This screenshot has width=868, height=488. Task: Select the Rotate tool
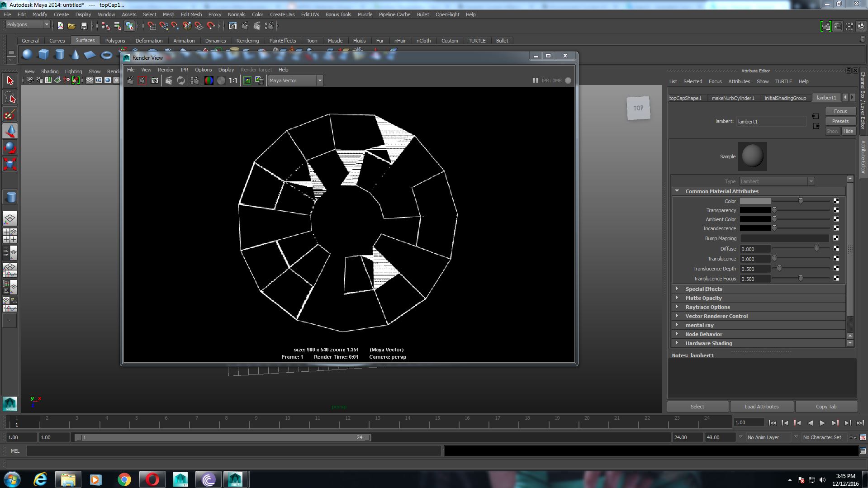click(x=10, y=147)
